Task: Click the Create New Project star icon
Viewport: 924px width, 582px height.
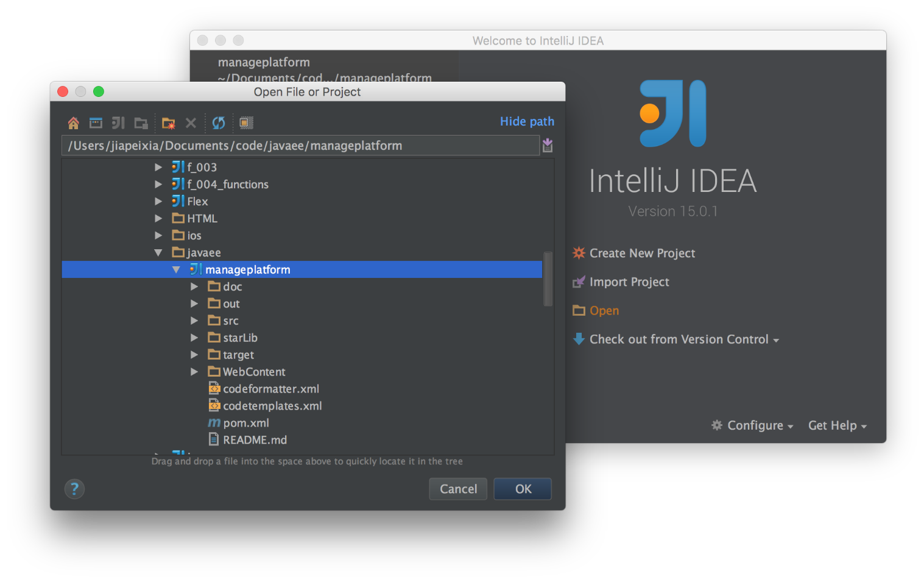Action: (579, 253)
